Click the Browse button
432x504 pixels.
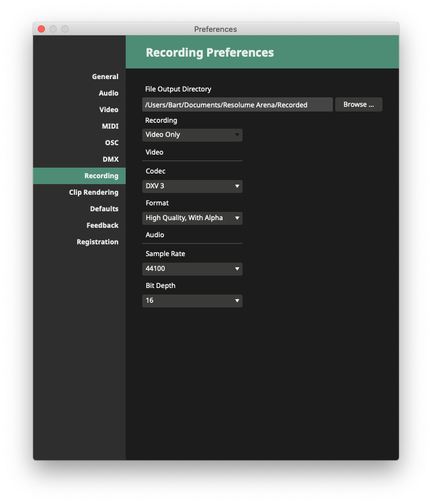click(x=358, y=104)
